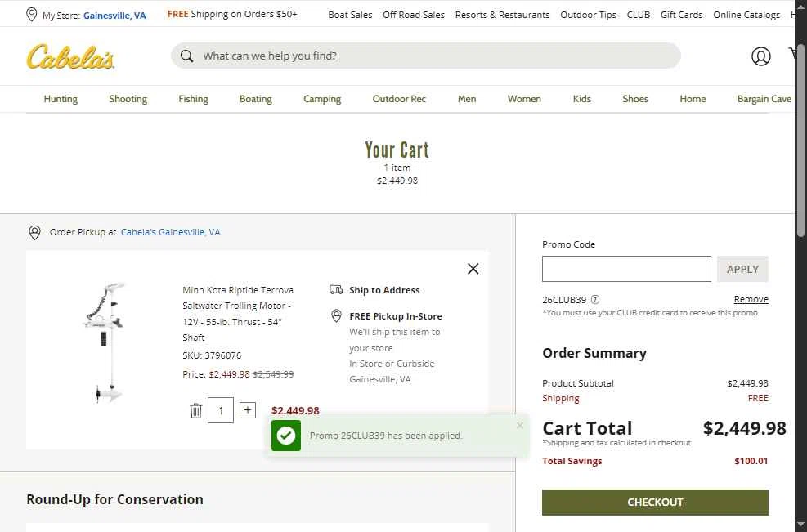Remove cart item with the X icon
The image size is (807, 532).
473,269
